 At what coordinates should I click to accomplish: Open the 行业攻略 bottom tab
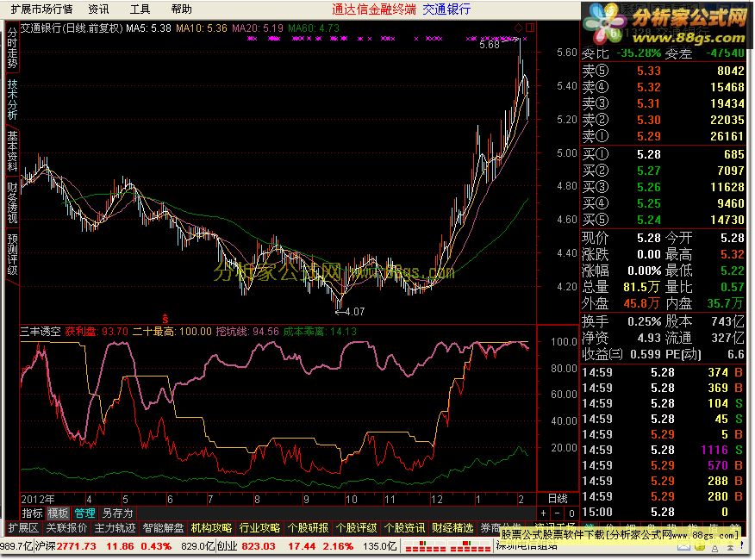click(259, 528)
